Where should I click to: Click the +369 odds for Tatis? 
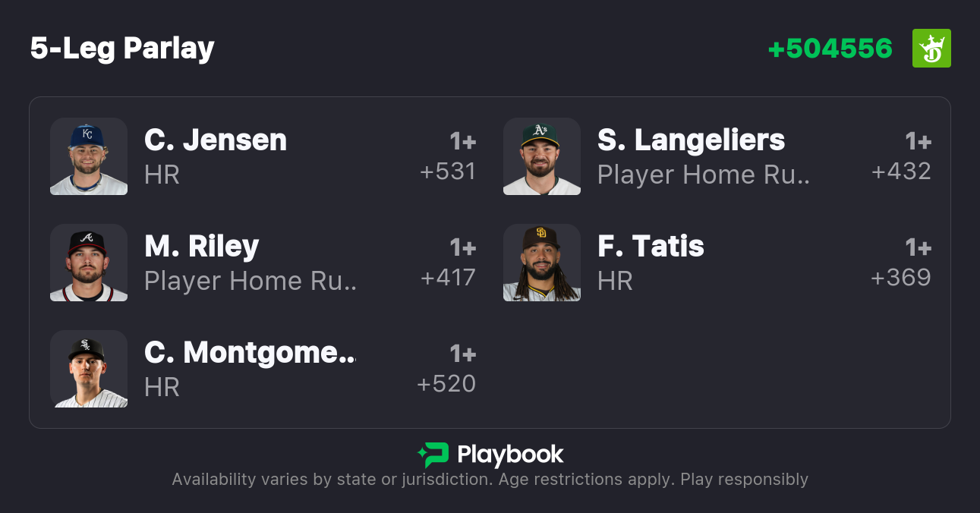(901, 278)
